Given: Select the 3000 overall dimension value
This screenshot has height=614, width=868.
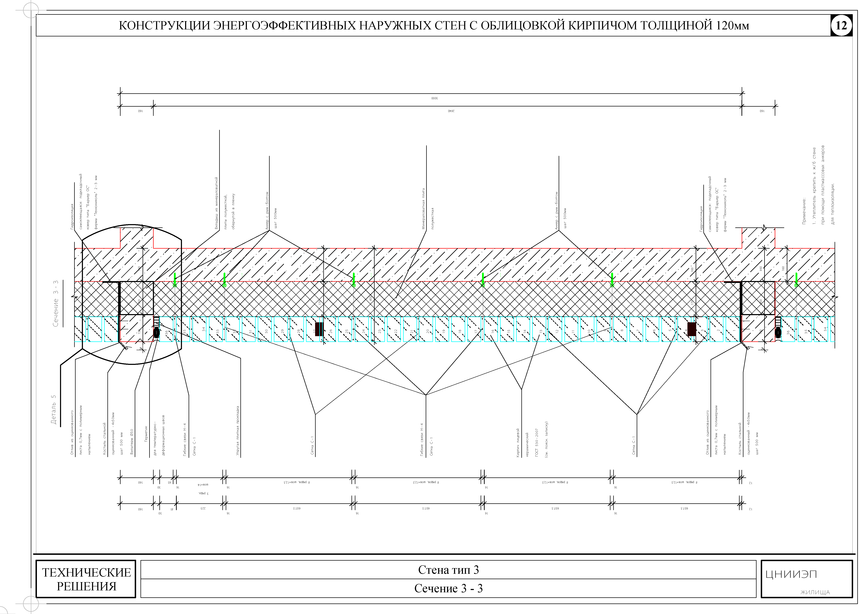Looking at the screenshot, I should (434, 98).
